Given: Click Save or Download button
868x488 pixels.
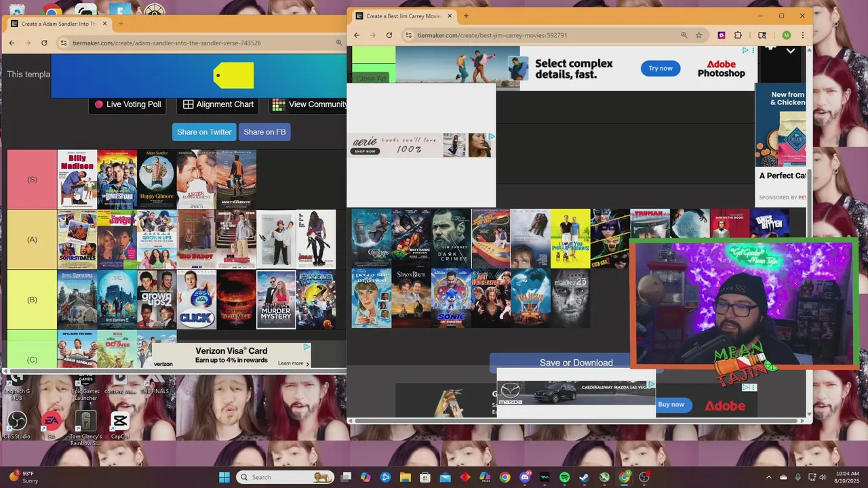Looking at the screenshot, I should [576, 363].
